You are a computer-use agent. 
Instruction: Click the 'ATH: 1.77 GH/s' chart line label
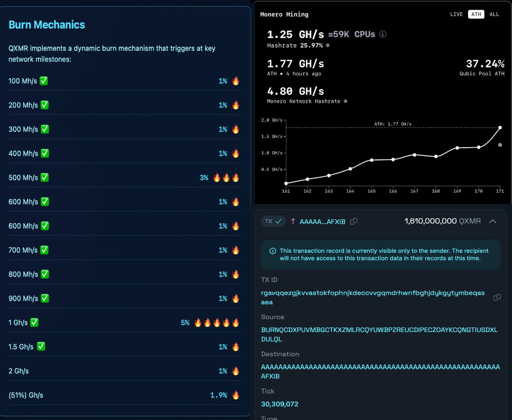tap(393, 124)
